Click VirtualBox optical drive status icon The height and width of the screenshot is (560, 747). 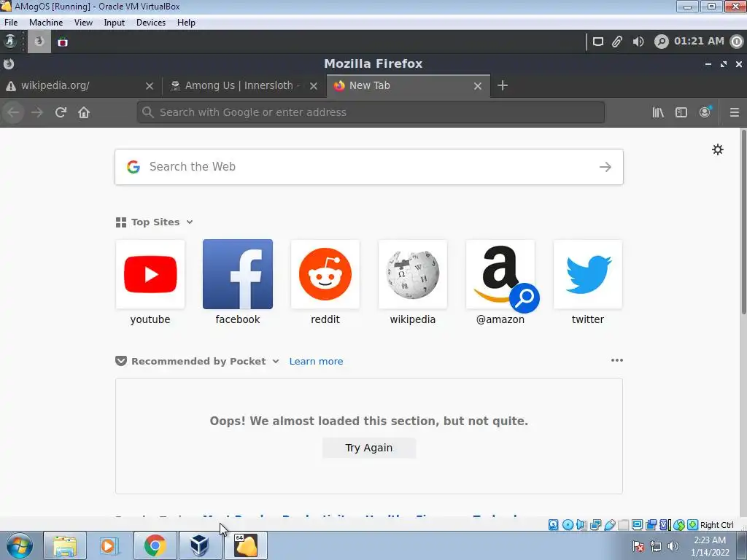point(568,525)
